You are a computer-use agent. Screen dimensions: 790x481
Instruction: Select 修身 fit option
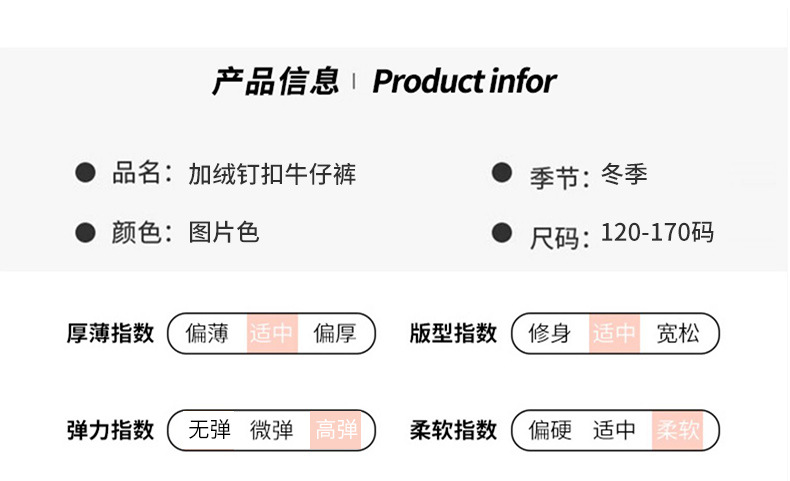550,333
